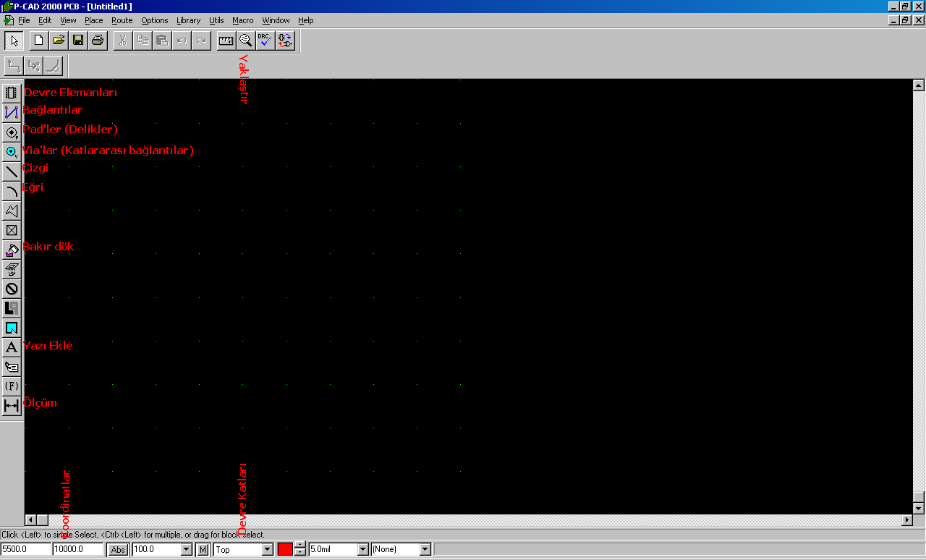Click the Y coordinate field 10000.0
Viewport: 926px width, 560px height.
tap(78, 550)
